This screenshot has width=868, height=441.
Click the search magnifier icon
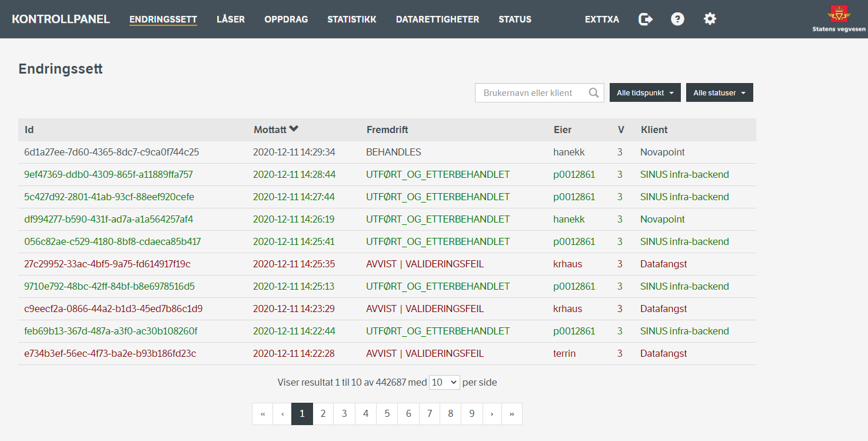coord(594,93)
